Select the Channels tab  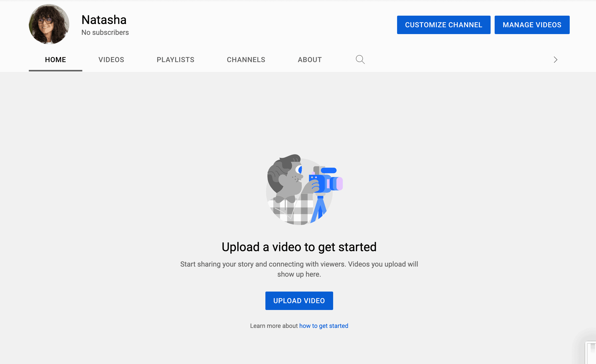click(246, 60)
